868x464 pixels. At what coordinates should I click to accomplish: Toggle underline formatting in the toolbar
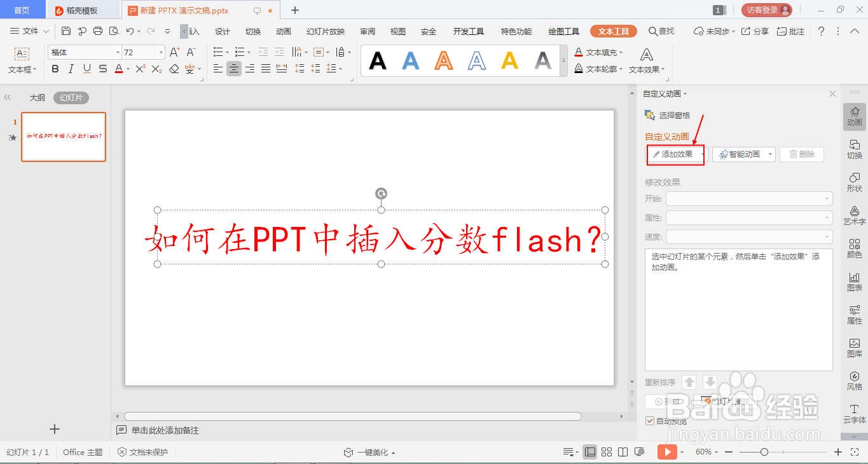(x=88, y=69)
